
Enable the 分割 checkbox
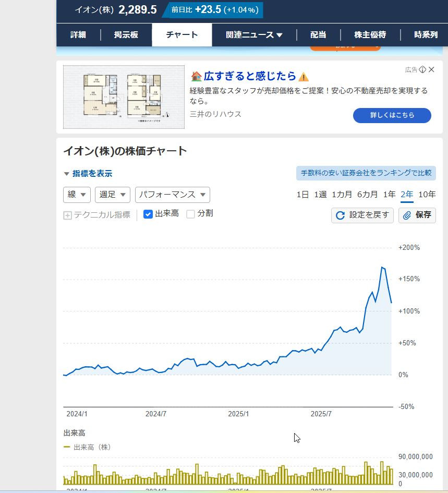click(x=191, y=214)
